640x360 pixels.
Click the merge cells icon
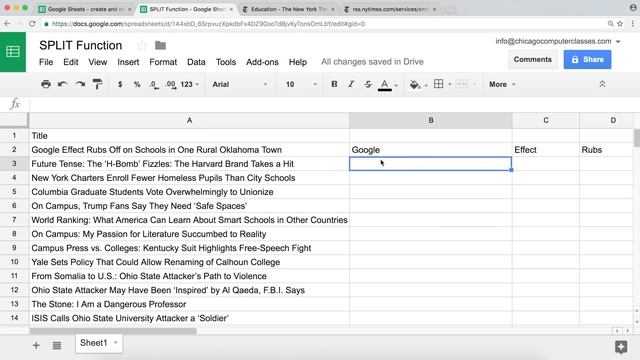pyautogui.click(x=462, y=84)
